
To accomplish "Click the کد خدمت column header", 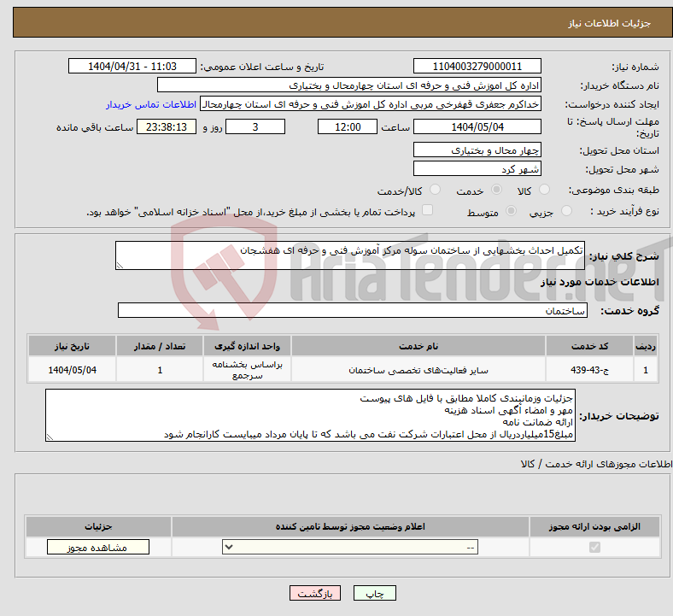I will point(590,346).
